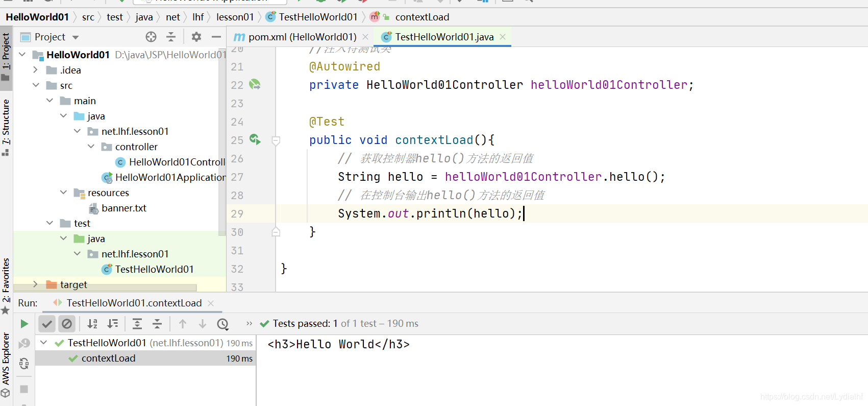Click HelloWorld01 breadcrumb
The image size is (868, 406).
coord(37,17)
